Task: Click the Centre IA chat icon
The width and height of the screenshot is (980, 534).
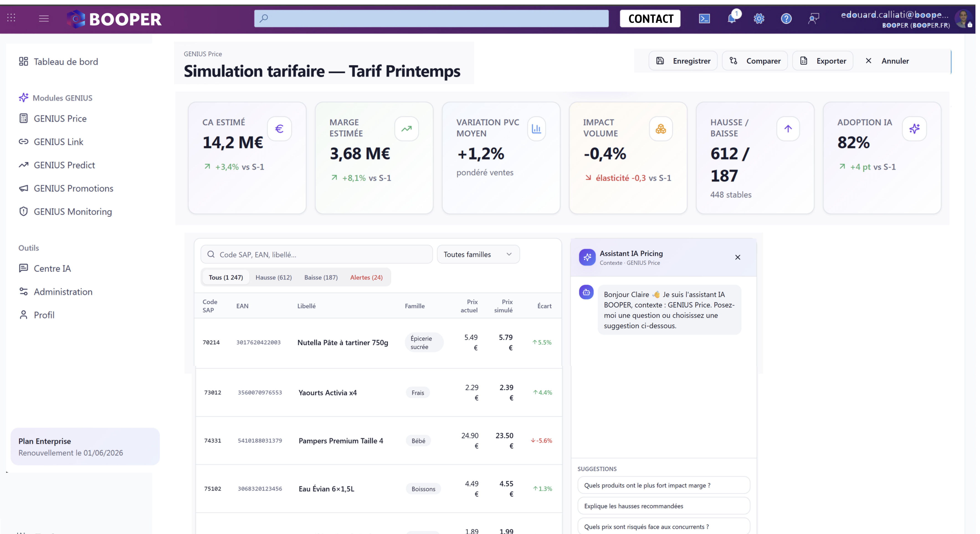Action: (24, 268)
